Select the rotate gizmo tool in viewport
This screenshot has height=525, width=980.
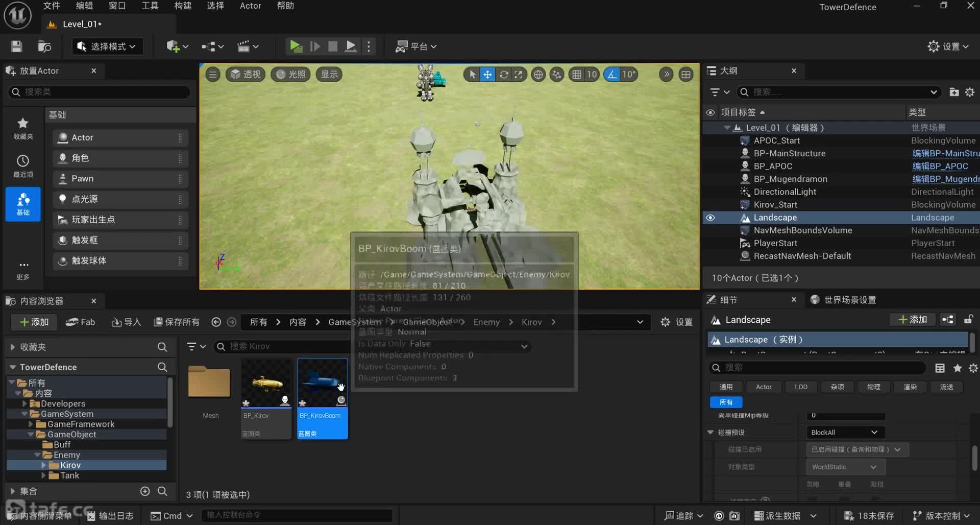tap(504, 75)
